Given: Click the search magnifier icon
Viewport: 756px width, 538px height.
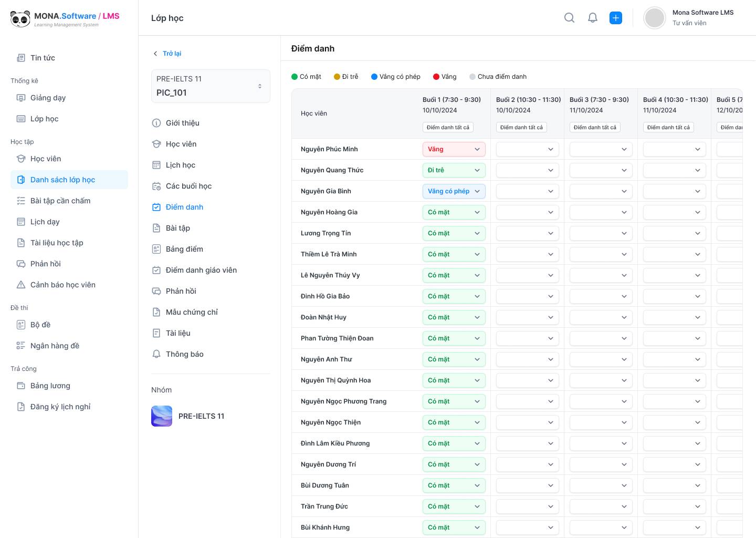Looking at the screenshot, I should click(x=569, y=18).
